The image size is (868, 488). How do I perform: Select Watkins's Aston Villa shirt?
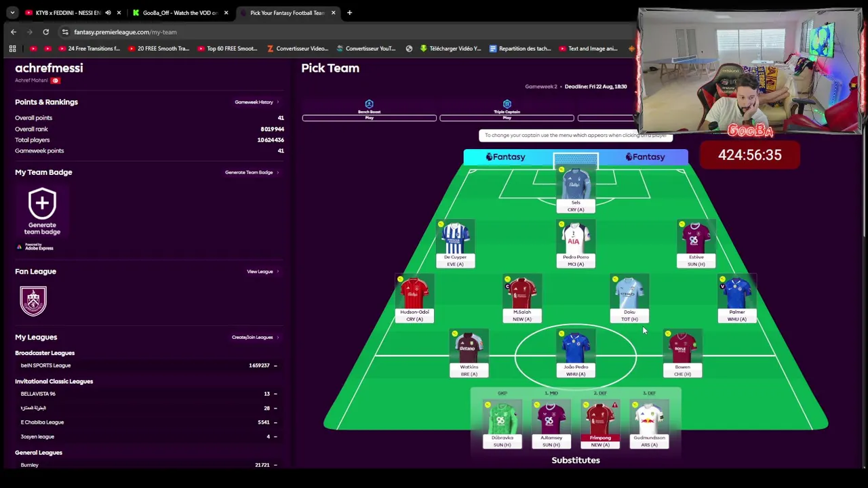pyautogui.click(x=469, y=348)
